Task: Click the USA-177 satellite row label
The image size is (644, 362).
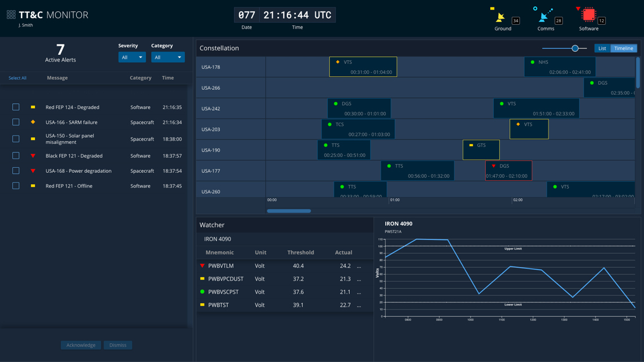Action: pos(211,171)
